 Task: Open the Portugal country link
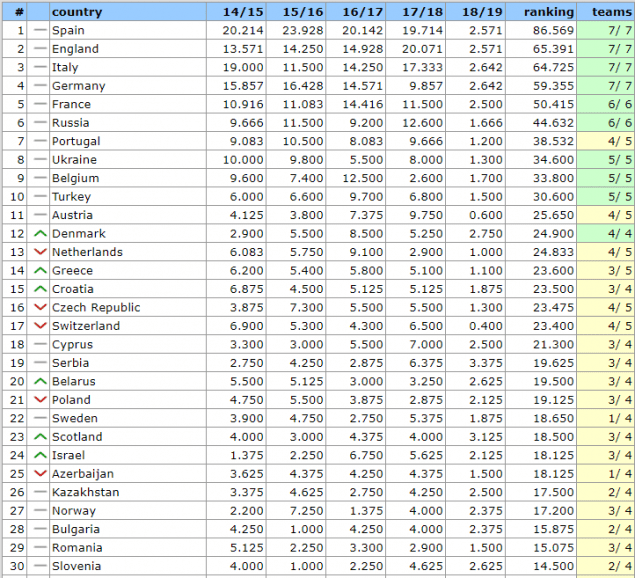(76, 141)
